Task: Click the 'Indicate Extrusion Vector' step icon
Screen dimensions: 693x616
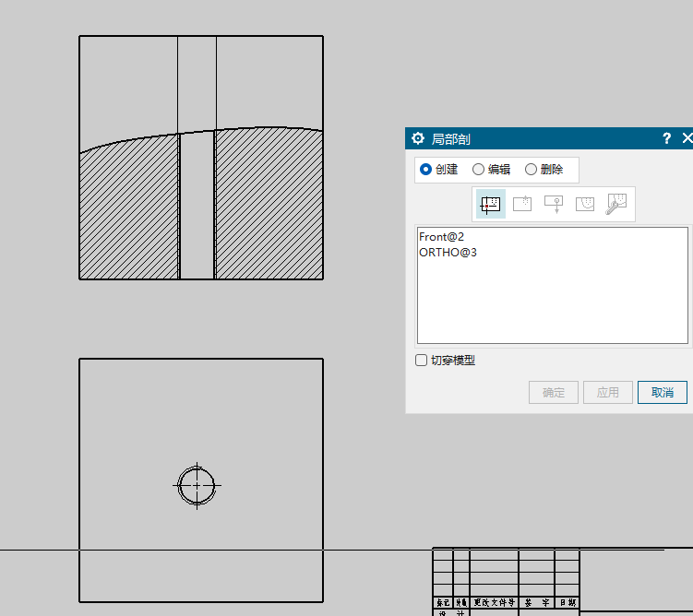Action: 554,204
